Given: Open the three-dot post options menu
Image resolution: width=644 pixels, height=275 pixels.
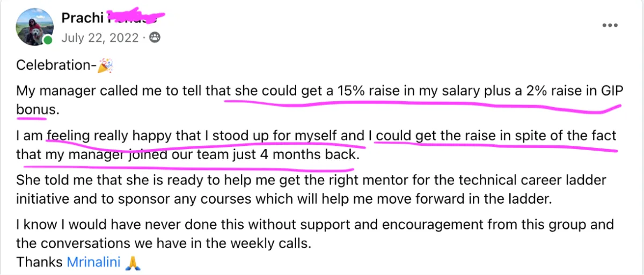Looking at the screenshot, I should pos(611,25).
